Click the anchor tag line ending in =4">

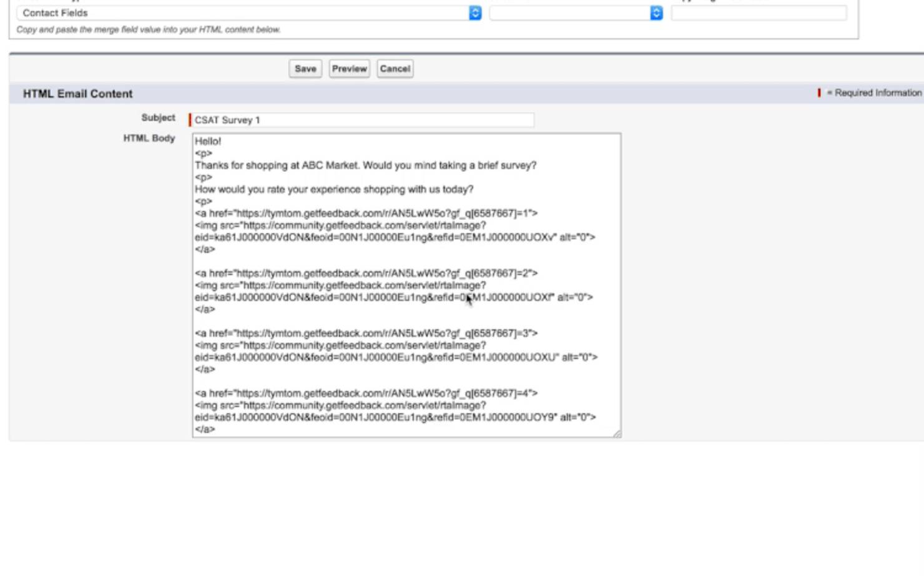[366, 394]
